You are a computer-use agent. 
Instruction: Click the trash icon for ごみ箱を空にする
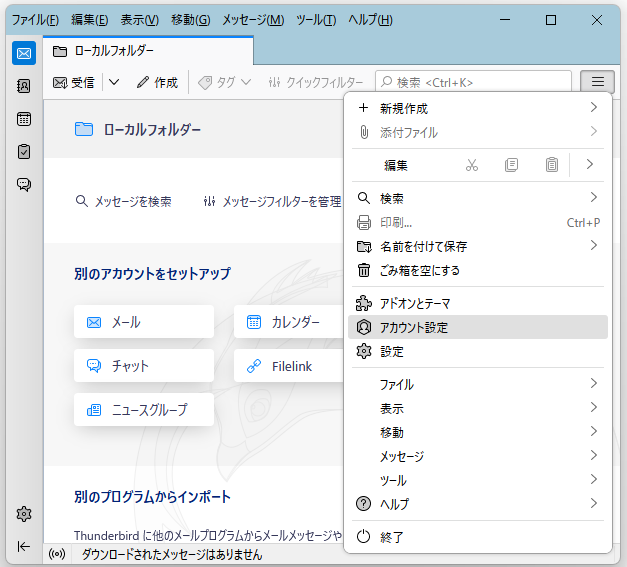tap(363, 270)
